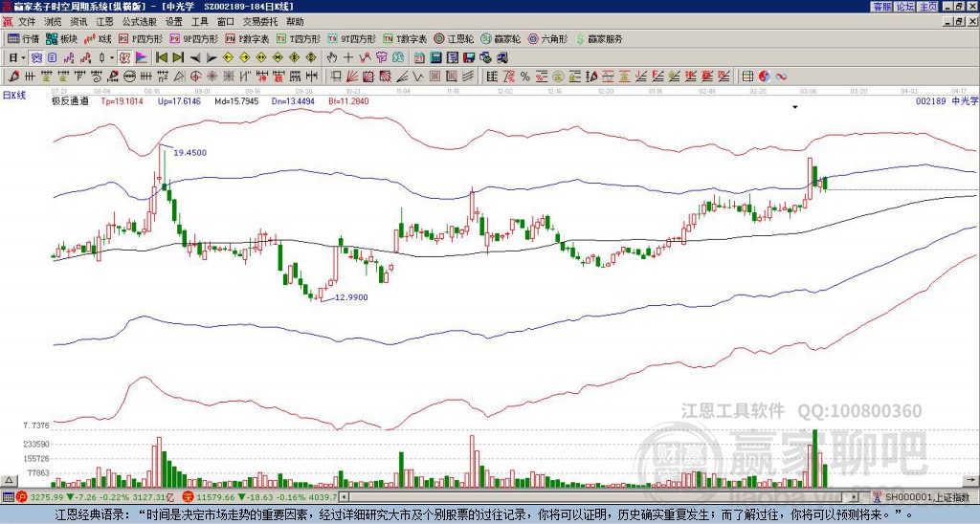Open the calculator icon
The width and height of the screenshot is (980, 524).
[x=436, y=58]
